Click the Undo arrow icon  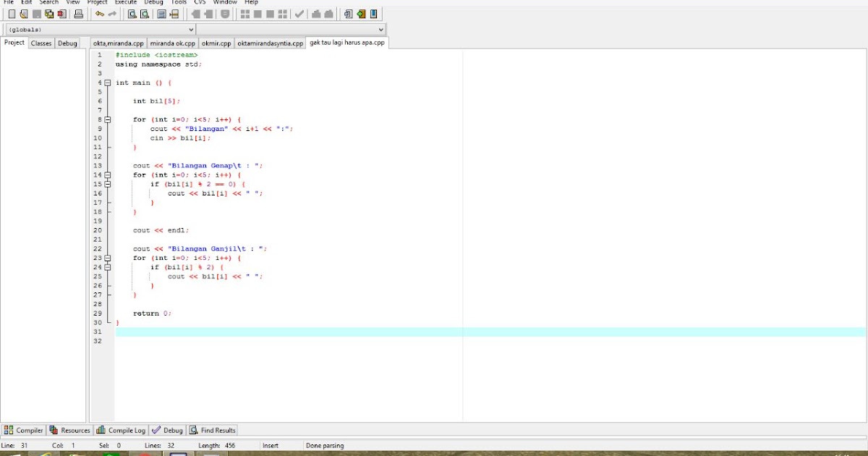click(100, 14)
